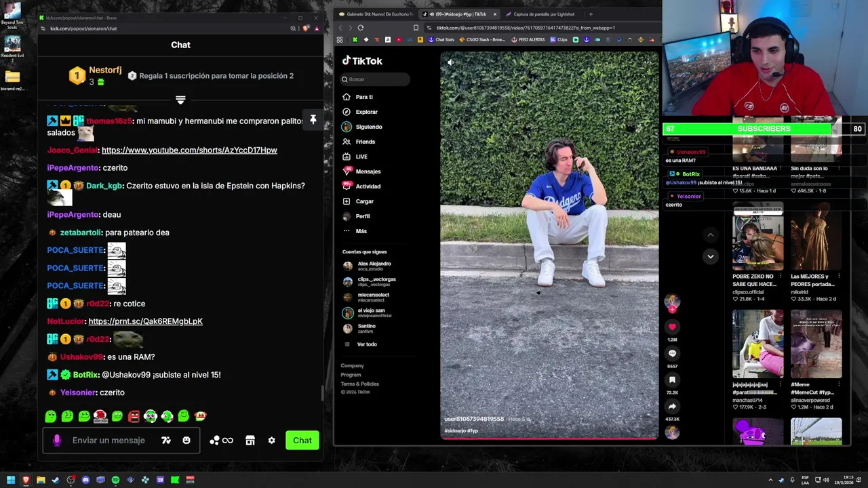Open a new browser tab plus
Image resolution: width=868 pixels, height=488 pixels.
591,14
